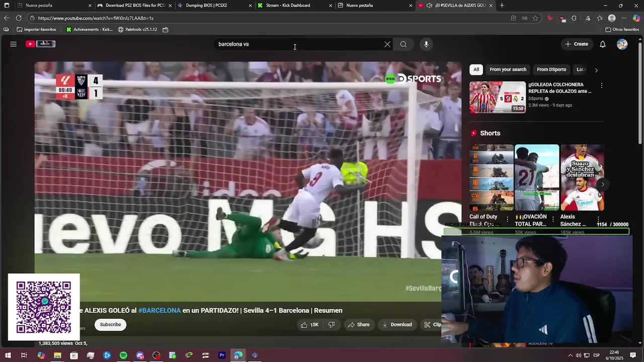Run search with the magnifier button
This screenshot has width=644, height=362.
(404, 44)
